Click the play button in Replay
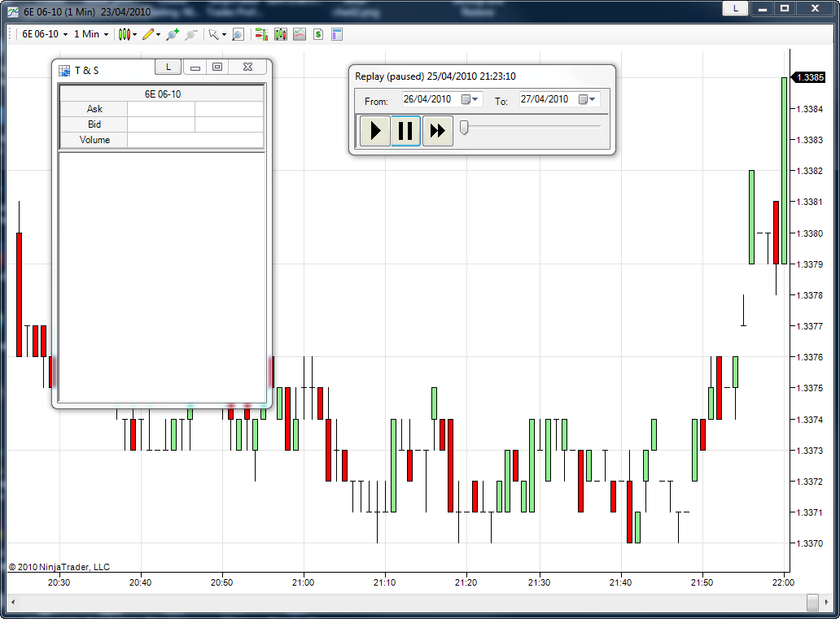 coord(375,130)
